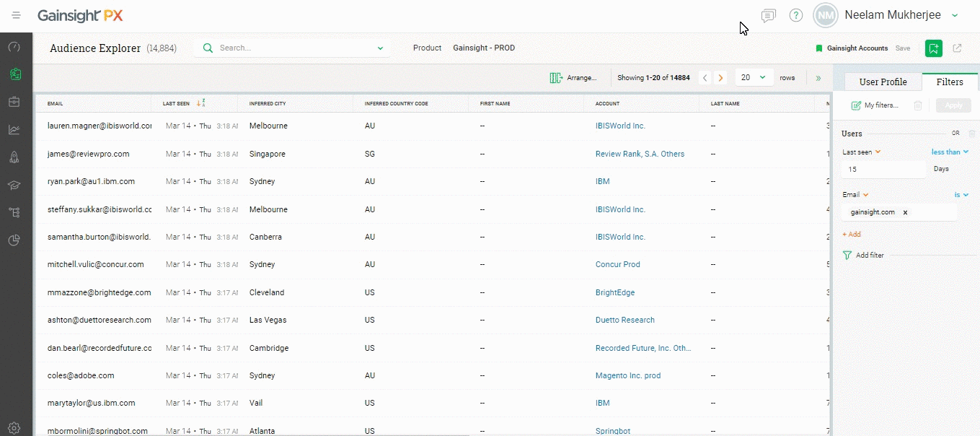This screenshot has height=436, width=980.
Task: Select mitchell.vulic@concur.com email cell
Action: point(96,265)
